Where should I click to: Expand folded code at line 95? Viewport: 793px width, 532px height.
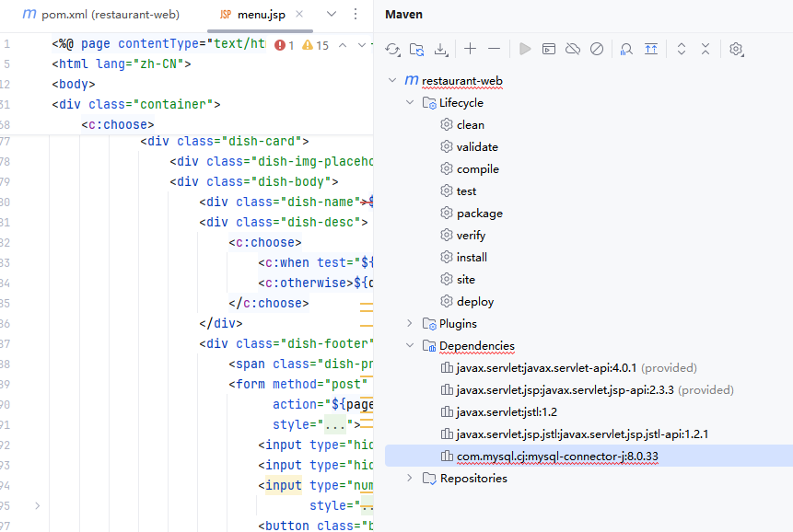click(38, 505)
